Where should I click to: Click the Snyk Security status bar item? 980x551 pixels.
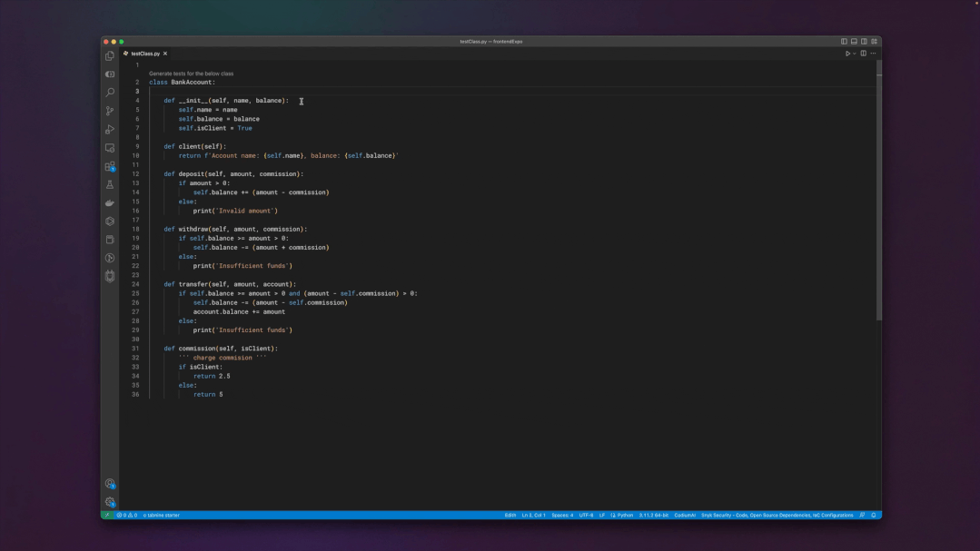[777, 516]
